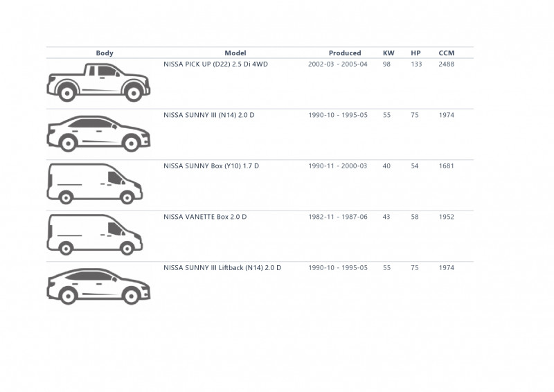Click the pickup truck icon for PICK UP D22
554x392 pixels.
point(98,82)
